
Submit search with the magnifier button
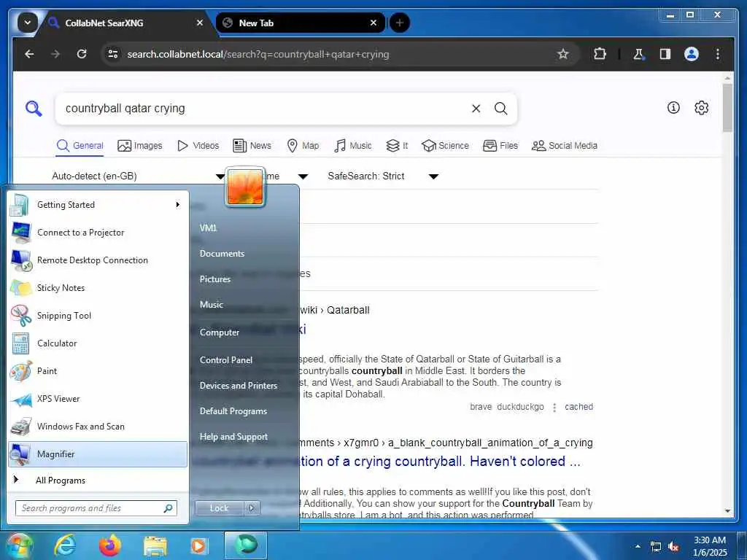(500, 109)
